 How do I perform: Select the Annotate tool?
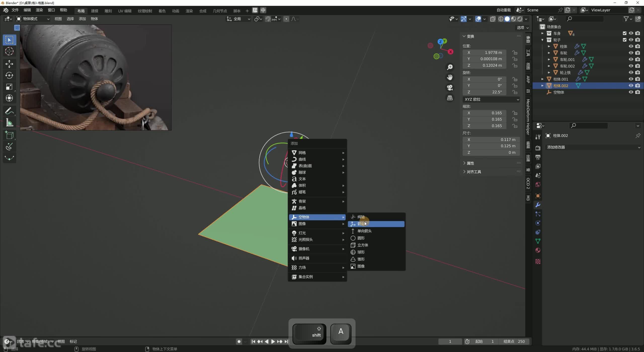[9, 111]
